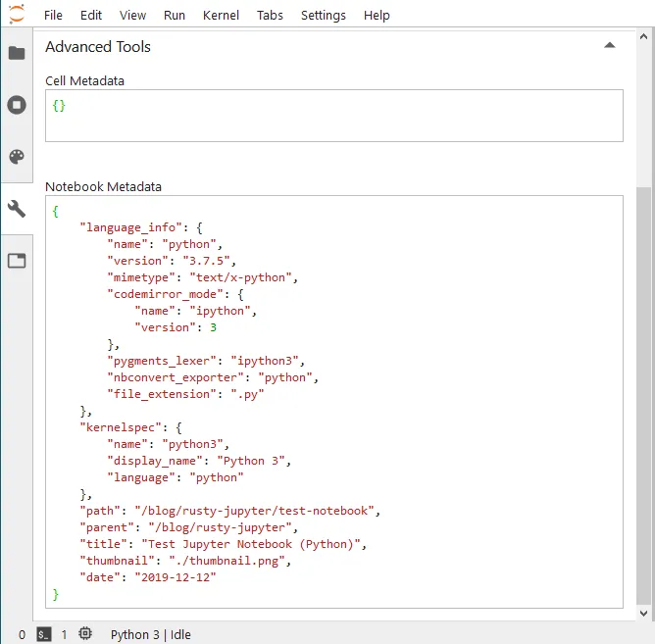
Task: Open Running Terminals and Kernels panel
Action: pos(17,105)
